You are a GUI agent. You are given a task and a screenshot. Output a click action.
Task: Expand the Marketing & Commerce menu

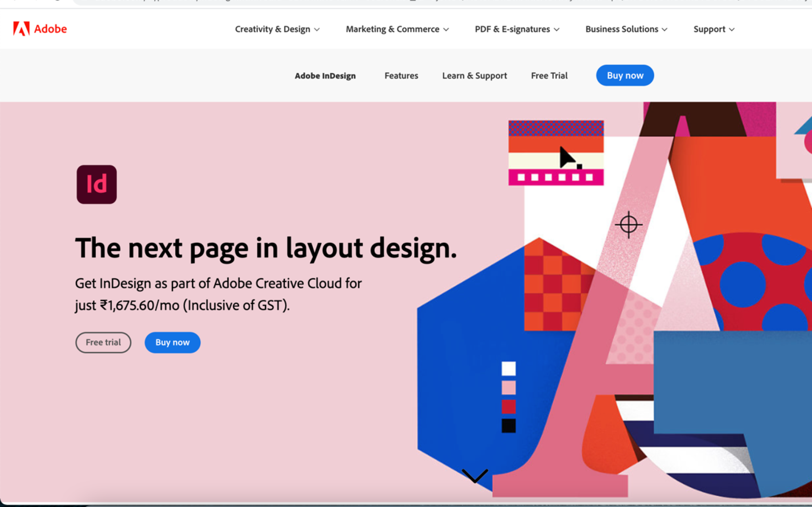tap(397, 29)
